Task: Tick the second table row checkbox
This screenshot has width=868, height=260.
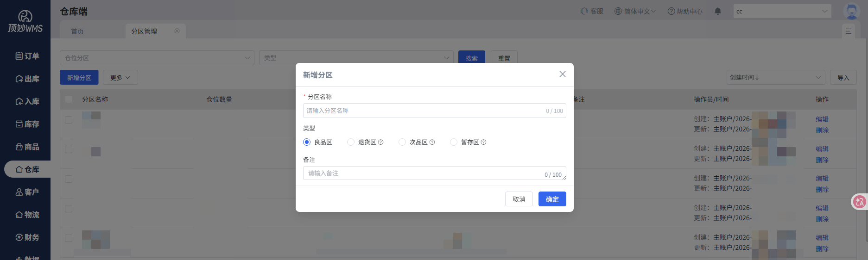Action: point(69,149)
